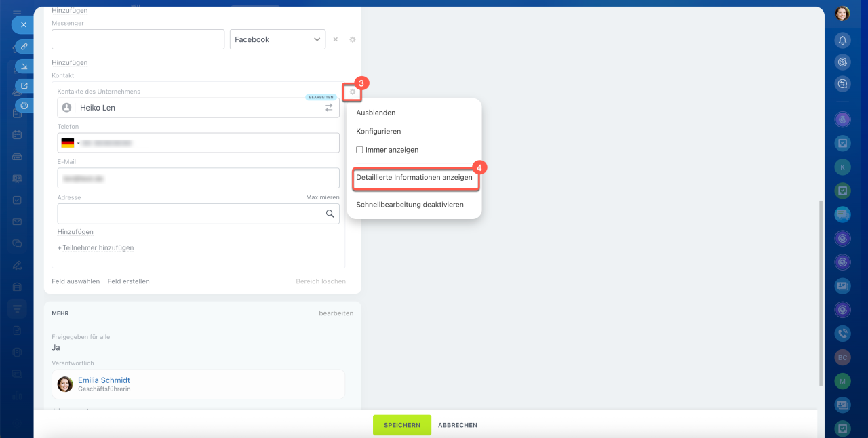Click the printer icon tab
Image resolution: width=868 pixels, height=438 pixels.
point(24,106)
